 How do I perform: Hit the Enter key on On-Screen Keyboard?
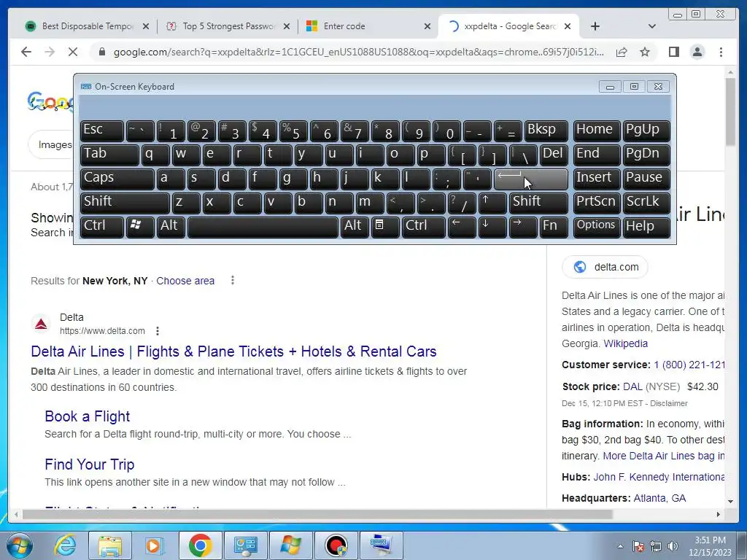531,179
